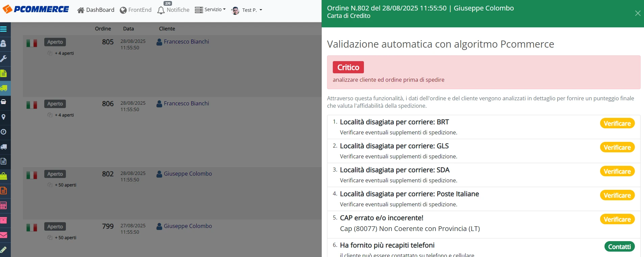
Task: Click the copy icon beside order 802's '+ 50 aperti'
Action: click(50, 185)
